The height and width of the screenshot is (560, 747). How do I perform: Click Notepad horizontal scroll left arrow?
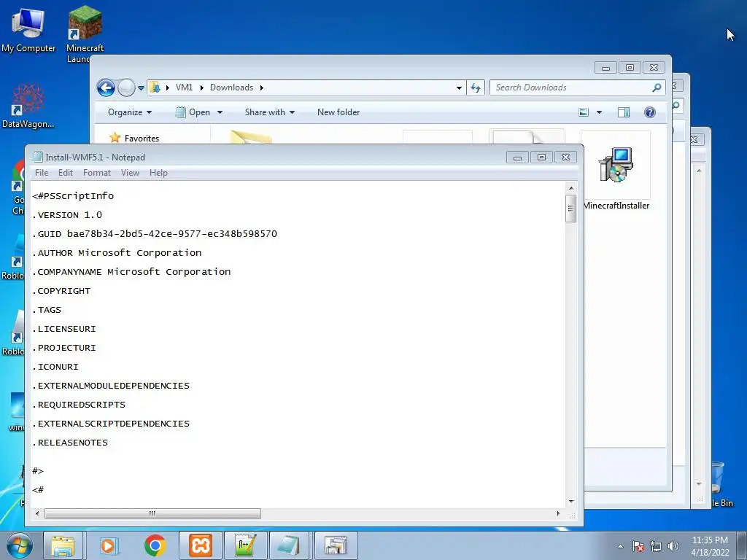point(37,514)
